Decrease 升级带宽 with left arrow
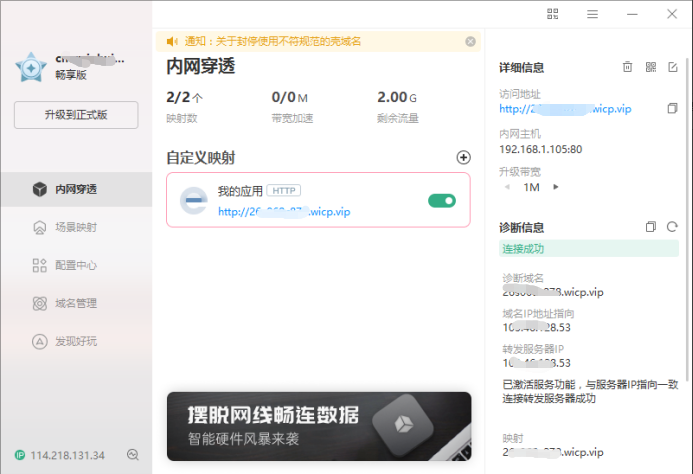Viewport: 693px width, 474px height. pos(507,187)
